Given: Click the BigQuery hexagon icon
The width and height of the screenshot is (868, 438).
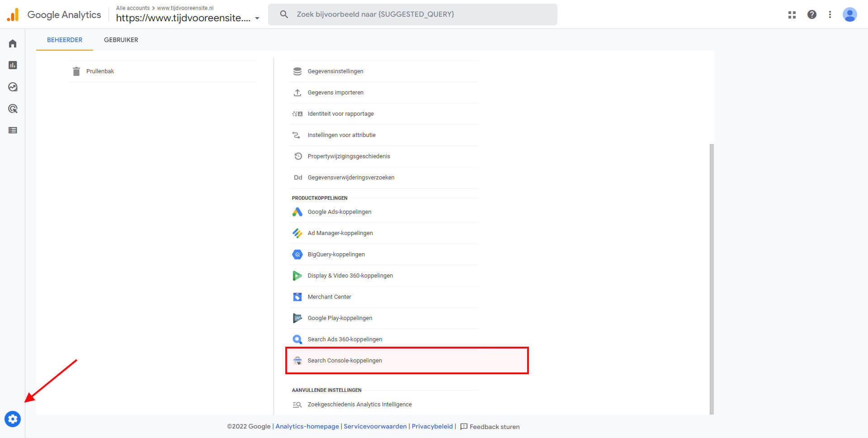Looking at the screenshot, I should [297, 254].
